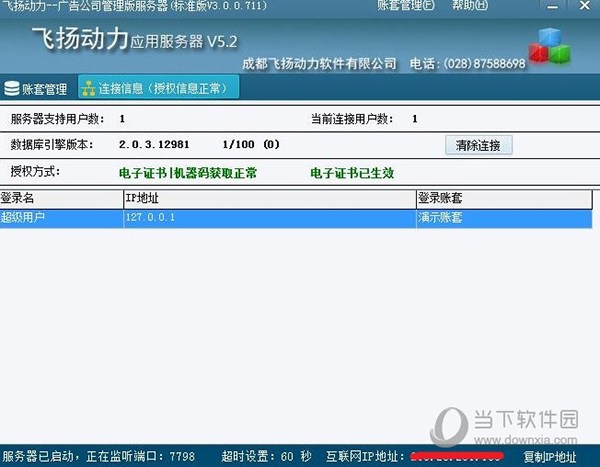Sort by 登录名 column header

tap(62, 199)
